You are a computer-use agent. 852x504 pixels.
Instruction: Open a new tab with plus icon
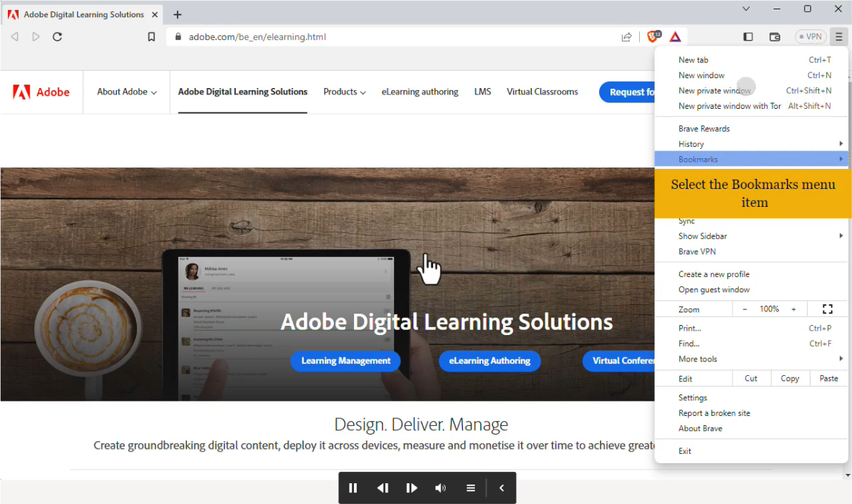pos(177,14)
